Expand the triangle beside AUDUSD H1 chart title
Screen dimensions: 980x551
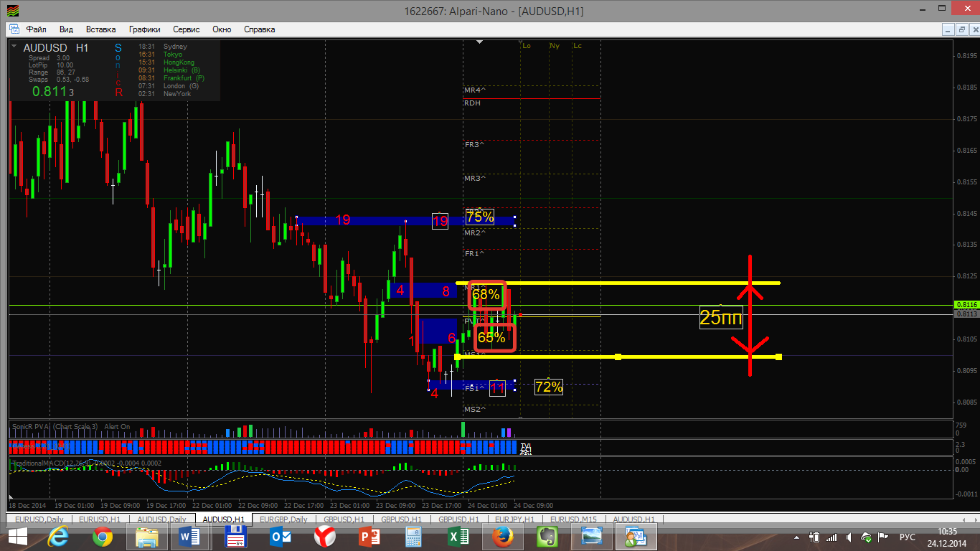(14, 47)
